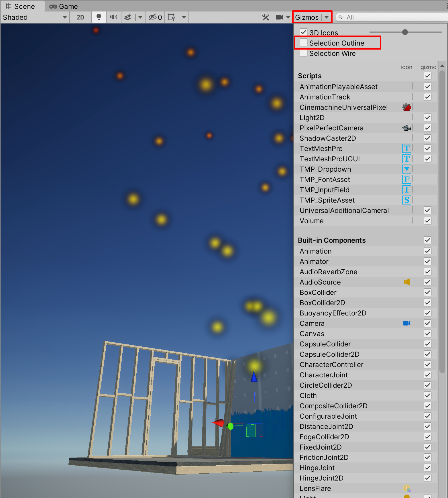448x498 pixels.
Task: Toggle HingeJoint2D gizmo checkbox
Action: click(428, 478)
